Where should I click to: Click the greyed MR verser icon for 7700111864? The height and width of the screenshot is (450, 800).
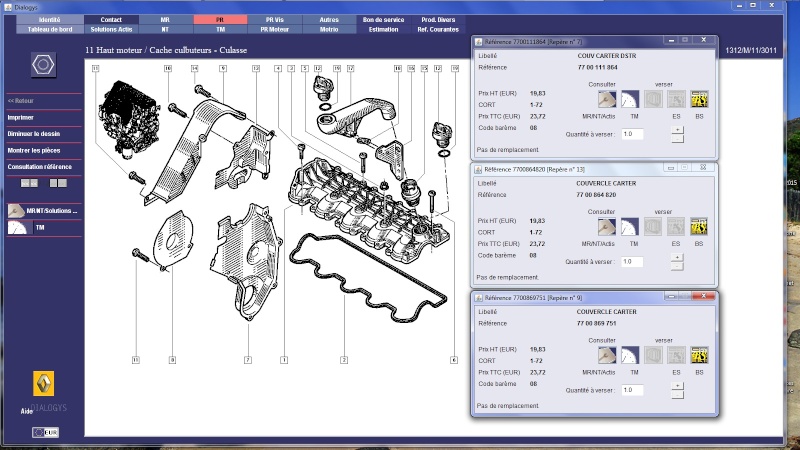tap(653, 99)
